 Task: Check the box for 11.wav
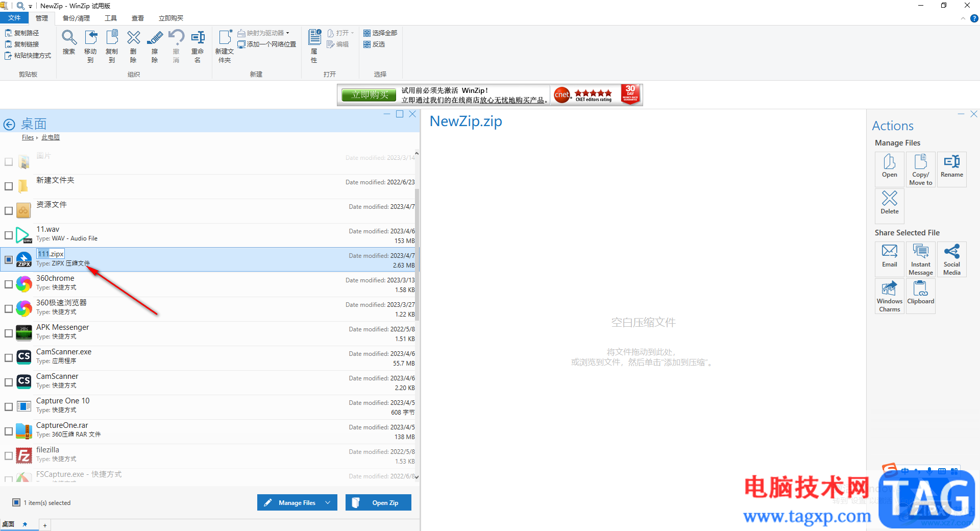pos(9,235)
